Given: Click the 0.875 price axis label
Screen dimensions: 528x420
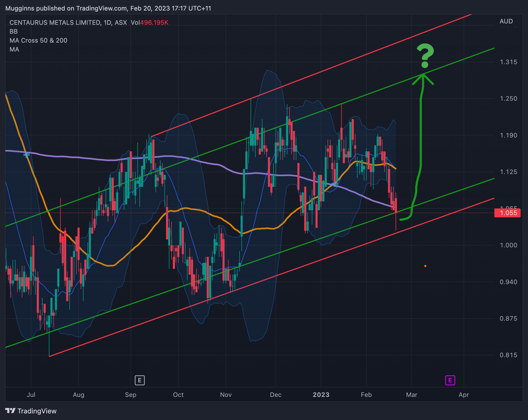Looking at the screenshot, I should pos(508,319).
